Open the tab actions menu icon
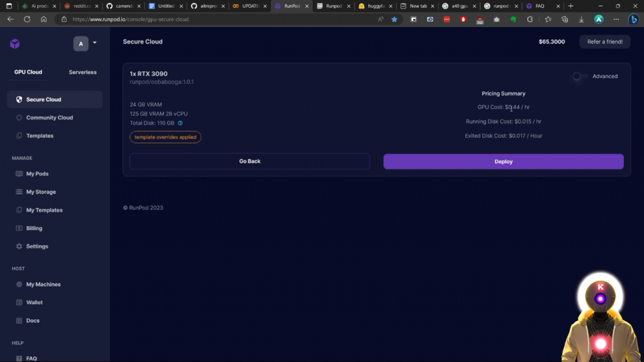 [x=9, y=6]
